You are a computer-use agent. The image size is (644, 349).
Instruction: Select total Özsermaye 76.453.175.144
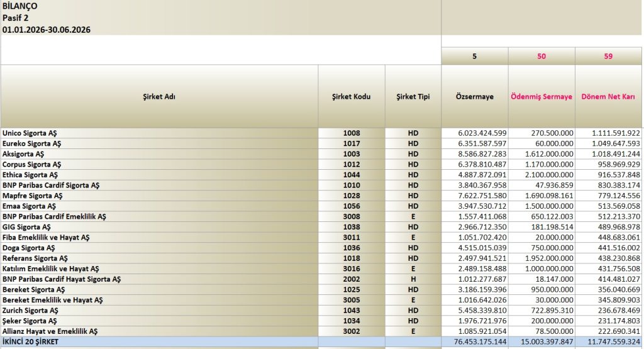tap(475, 341)
